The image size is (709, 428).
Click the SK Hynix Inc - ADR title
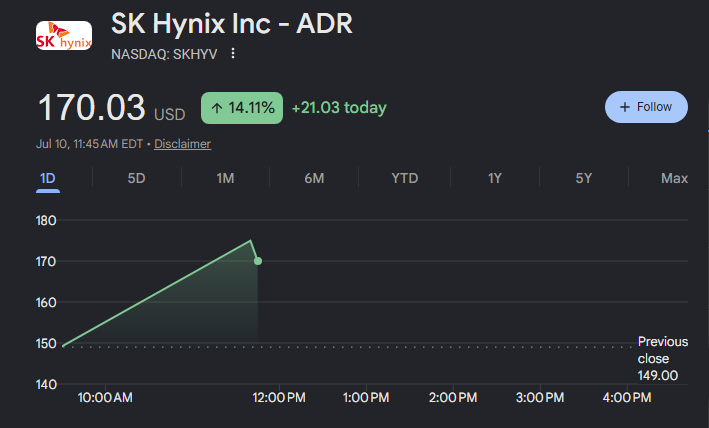(232, 24)
